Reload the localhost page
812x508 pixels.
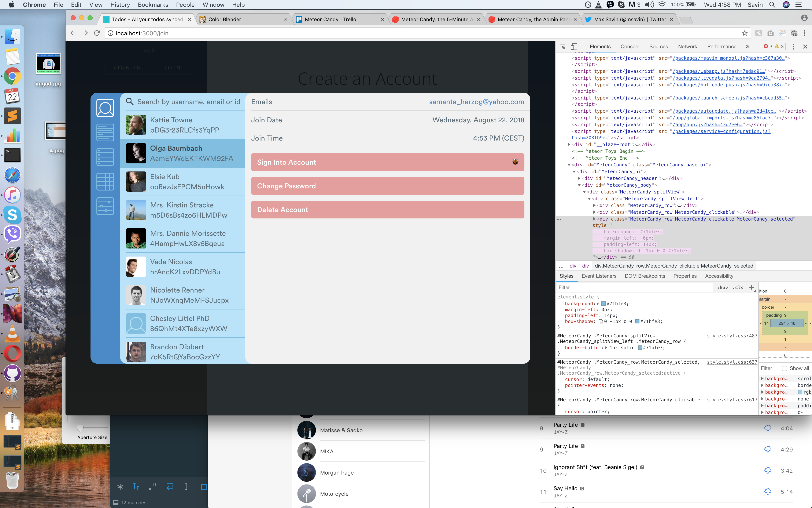tap(97, 33)
